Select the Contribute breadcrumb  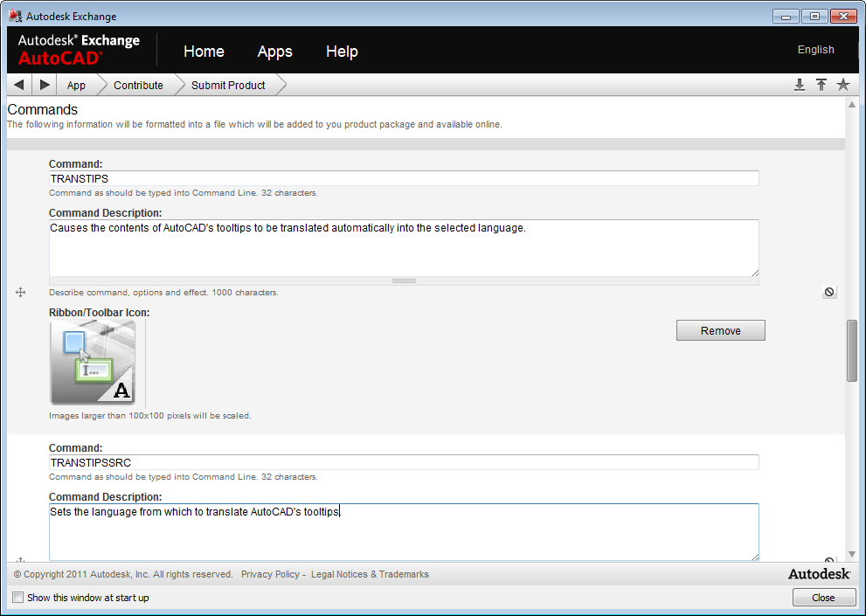138,85
